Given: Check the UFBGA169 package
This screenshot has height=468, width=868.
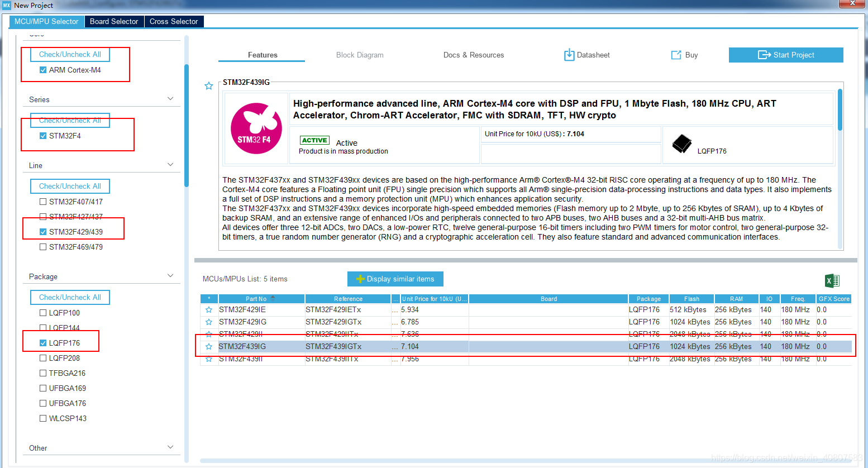Looking at the screenshot, I should 43,388.
